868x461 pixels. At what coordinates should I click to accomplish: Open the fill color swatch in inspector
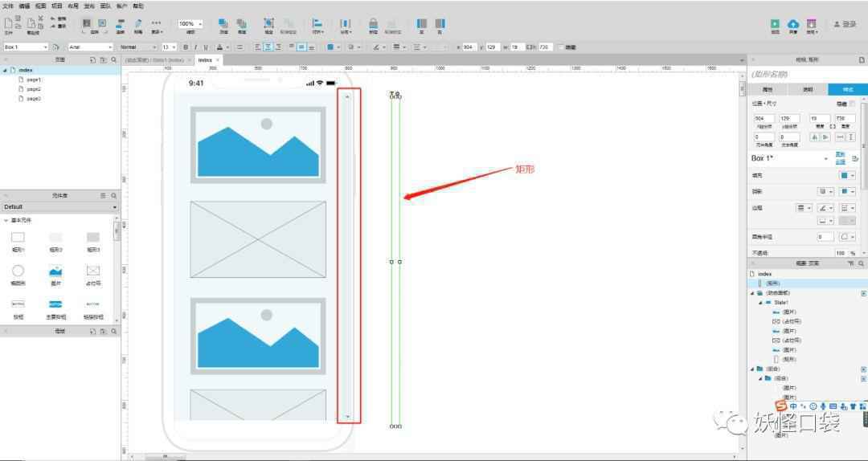847,175
